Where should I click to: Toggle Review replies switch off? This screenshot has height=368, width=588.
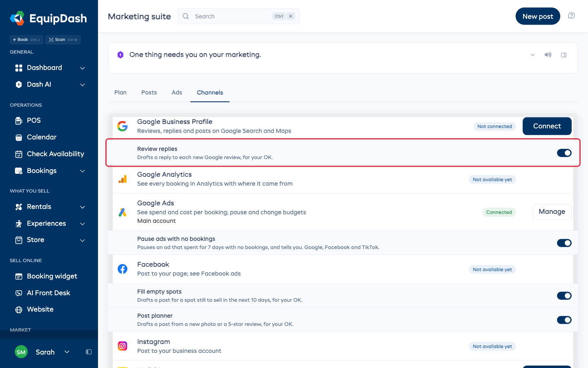564,153
